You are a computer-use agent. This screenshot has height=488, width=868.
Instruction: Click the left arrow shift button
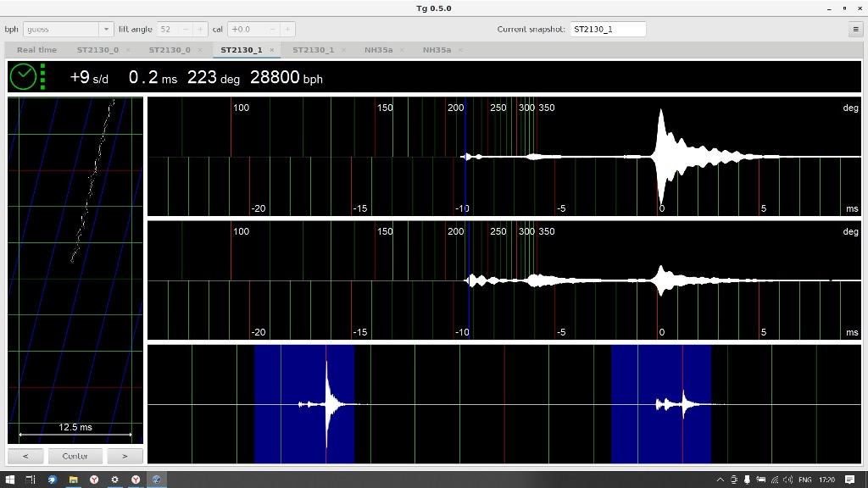(25, 456)
